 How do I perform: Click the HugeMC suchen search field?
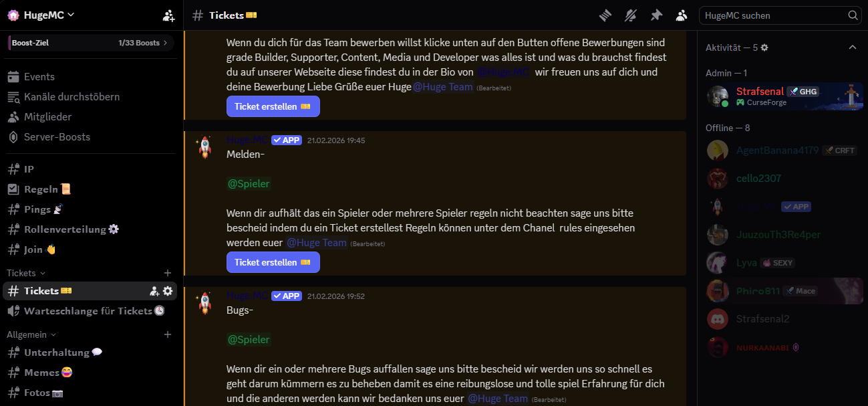(x=775, y=15)
